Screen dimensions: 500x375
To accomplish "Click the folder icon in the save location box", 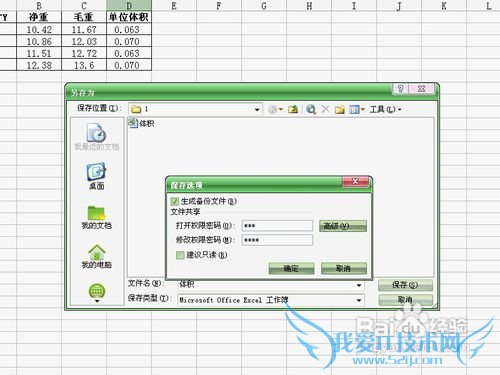I will point(136,109).
